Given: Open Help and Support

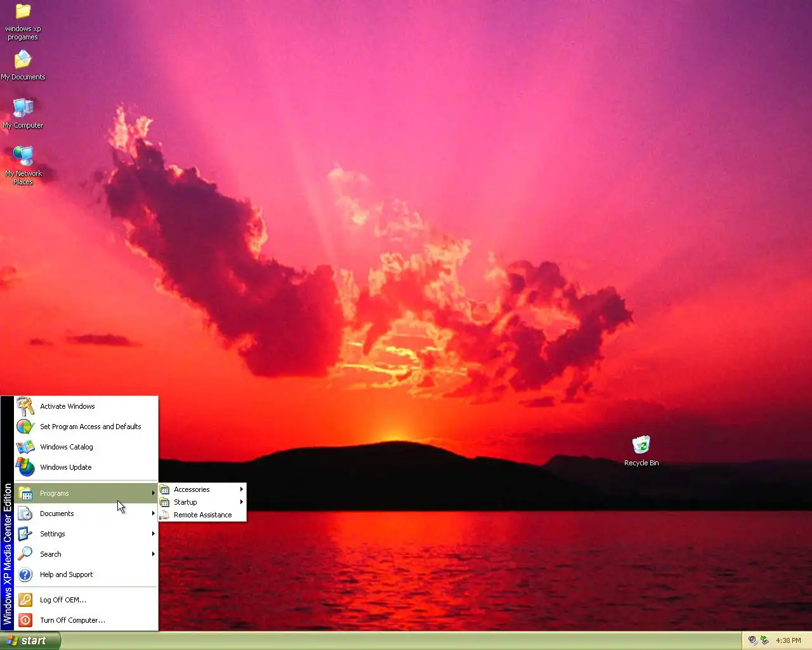Looking at the screenshot, I should click(86, 574).
